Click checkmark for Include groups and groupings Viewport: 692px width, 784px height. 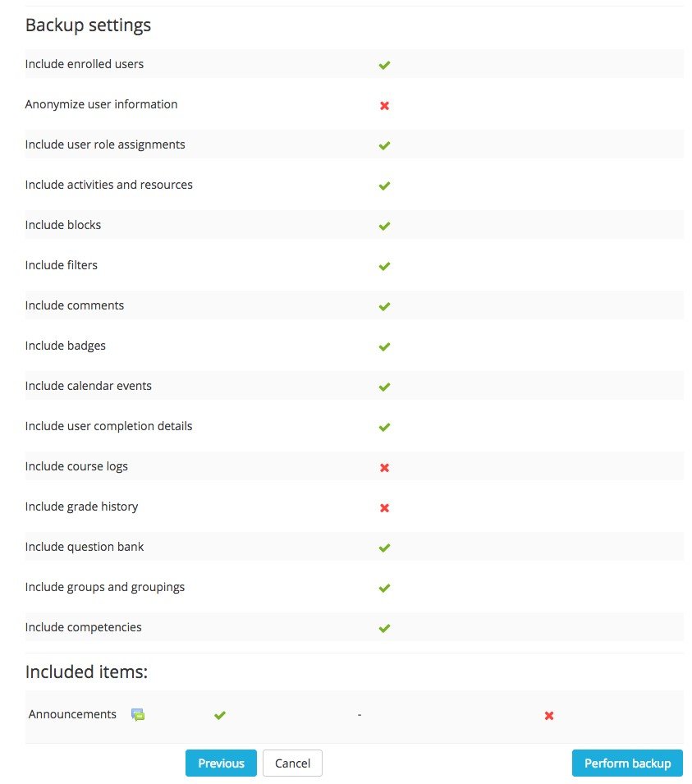(384, 588)
